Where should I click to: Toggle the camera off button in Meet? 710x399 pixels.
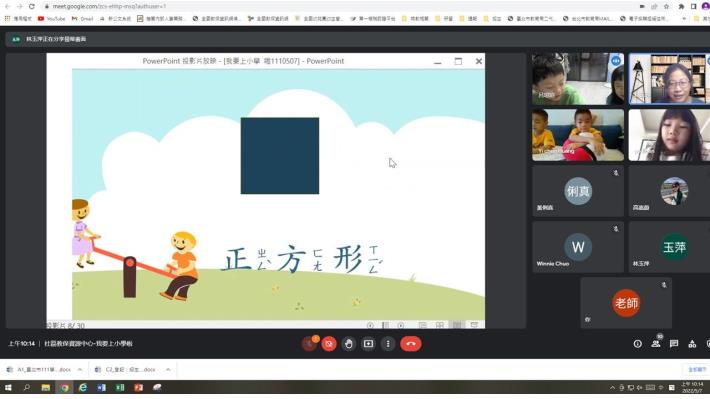(329, 344)
